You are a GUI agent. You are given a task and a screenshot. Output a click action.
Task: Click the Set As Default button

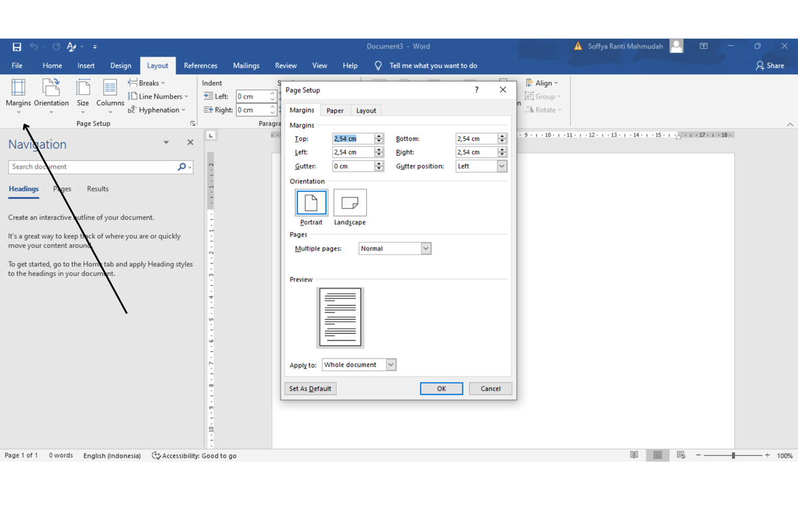(x=310, y=389)
